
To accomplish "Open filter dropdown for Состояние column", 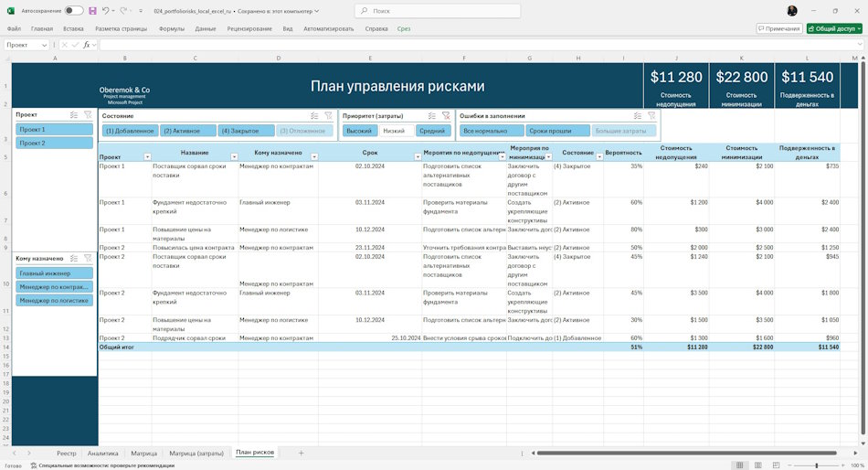I will pos(599,157).
